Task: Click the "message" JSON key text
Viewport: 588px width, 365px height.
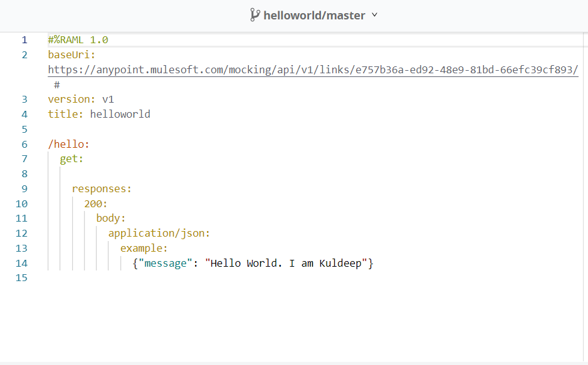Action: tap(165, 263)
